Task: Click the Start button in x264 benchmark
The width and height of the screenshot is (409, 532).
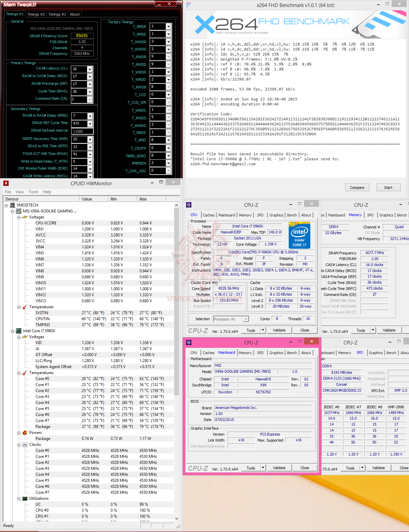Action: pyautogui.click(x=388, y=188)
